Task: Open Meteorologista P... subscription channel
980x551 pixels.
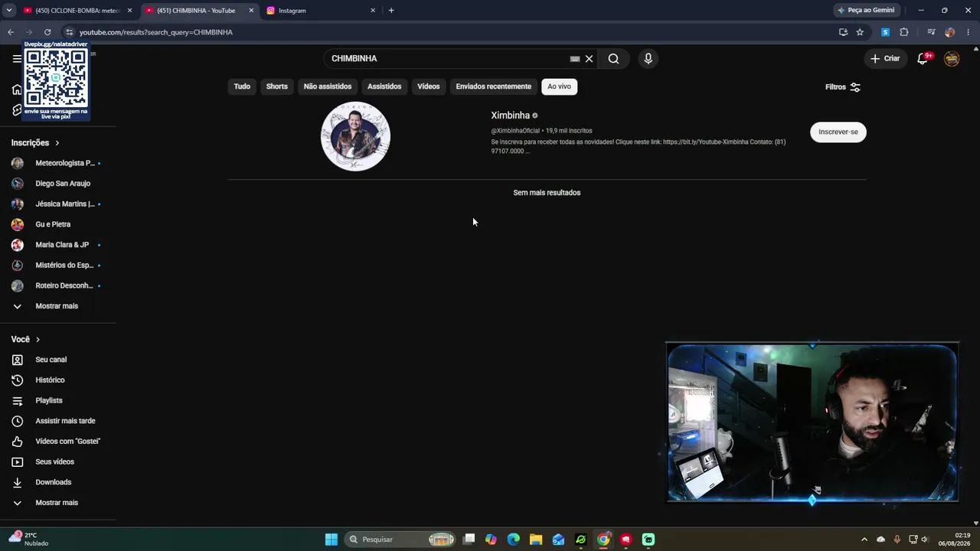Action: click(58, 163)
